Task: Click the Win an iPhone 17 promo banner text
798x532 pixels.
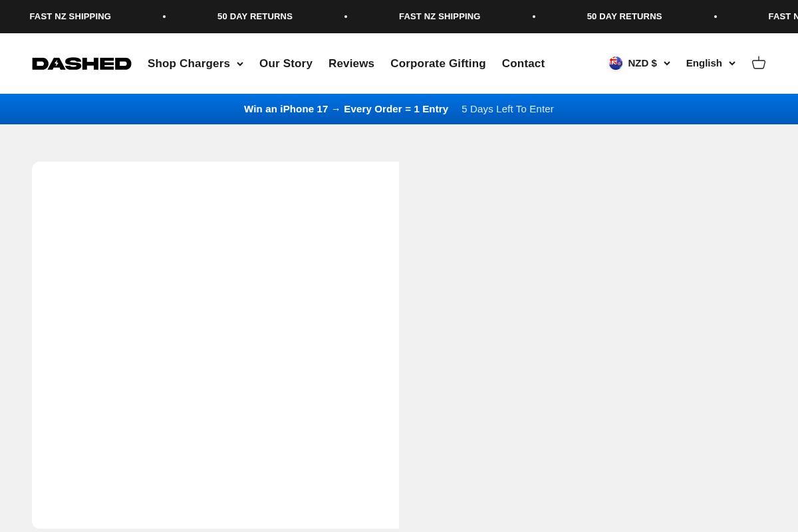Action: (346, 109)
